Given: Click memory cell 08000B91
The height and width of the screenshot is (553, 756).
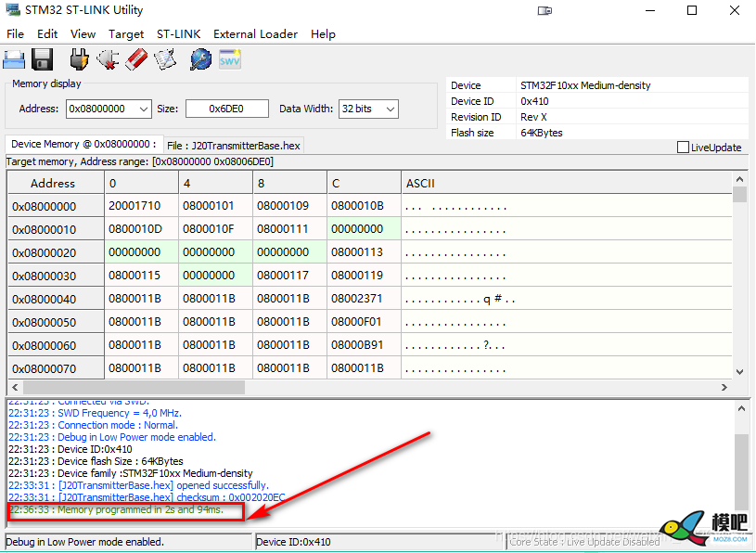Looking at the screenshot, I should pos(364,345).
